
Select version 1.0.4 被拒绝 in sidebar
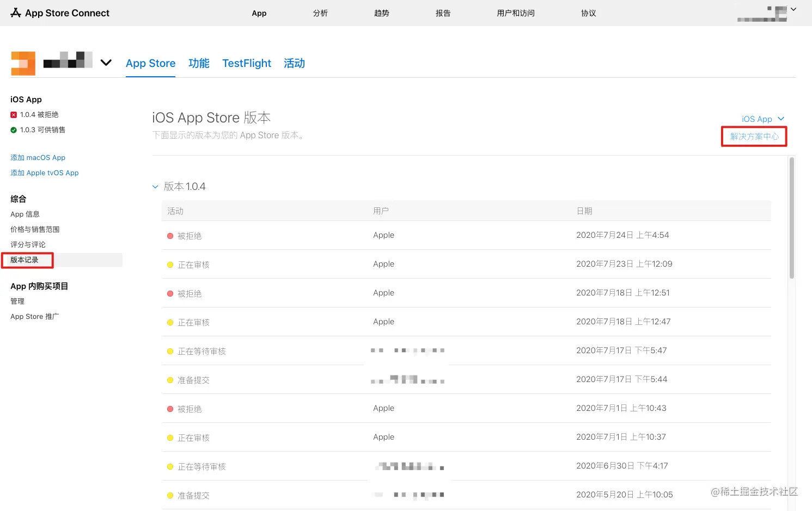pos(39,115)
